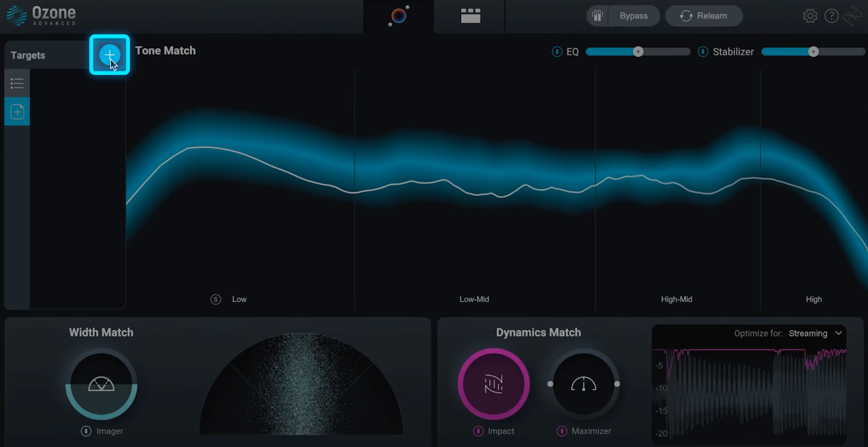The width and height of the screenshot is (868, 447).
Task: Toggle the Maximizer power button
Action: [x=562, y=431]
